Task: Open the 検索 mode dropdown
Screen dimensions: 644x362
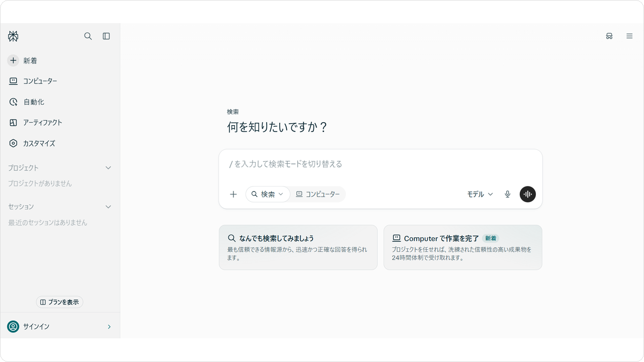Action: 268,194
